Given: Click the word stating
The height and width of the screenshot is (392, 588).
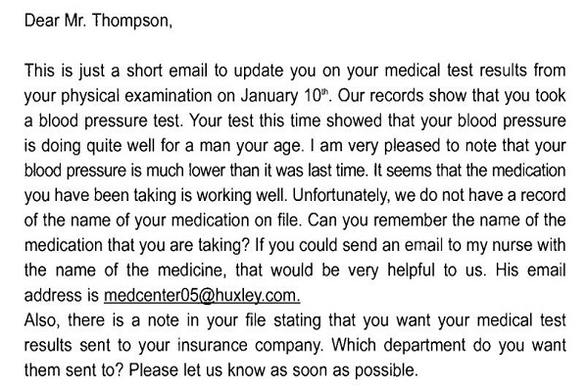Looking at the screenshot, I should pos(297,321).
